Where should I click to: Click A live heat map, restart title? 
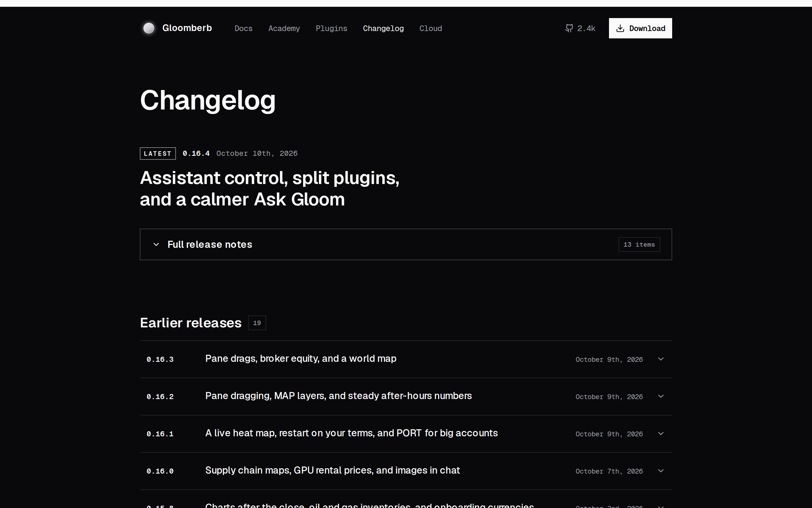point(351,433)
